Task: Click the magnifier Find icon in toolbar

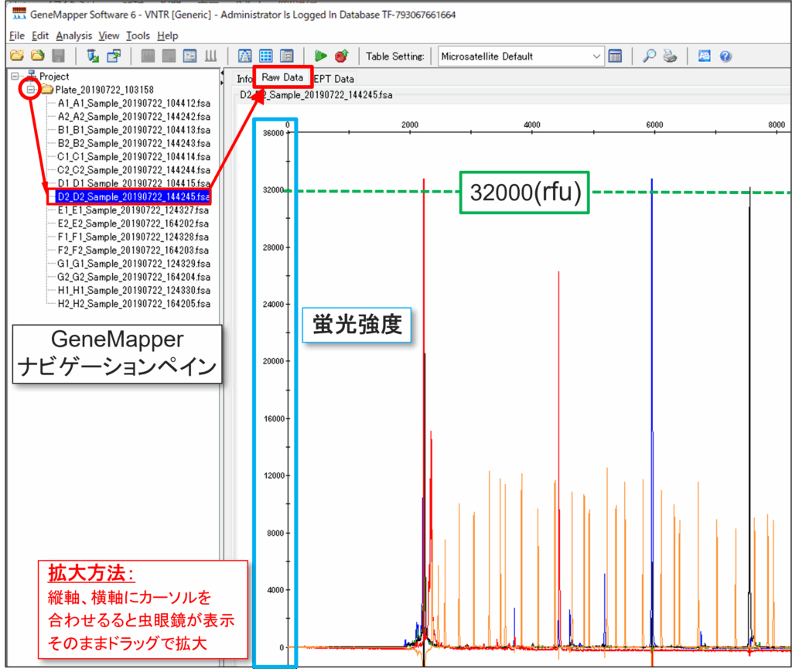Action: tap(650, 56)
